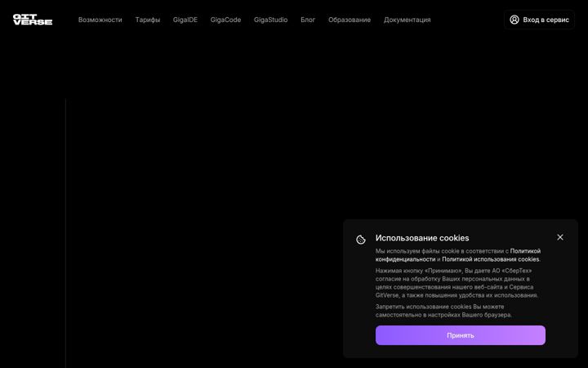Open the Тарифы page
The image size is (588, 368).
(148, 20)
